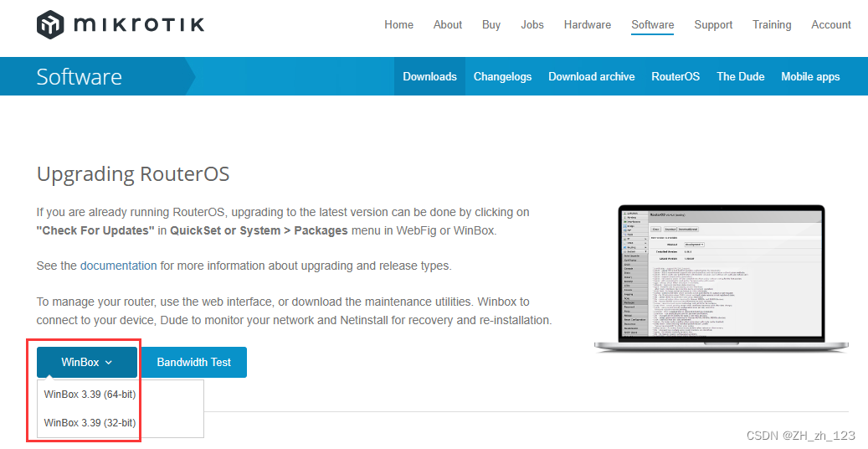
Task: Click the Software banner title
Action: 80,76
